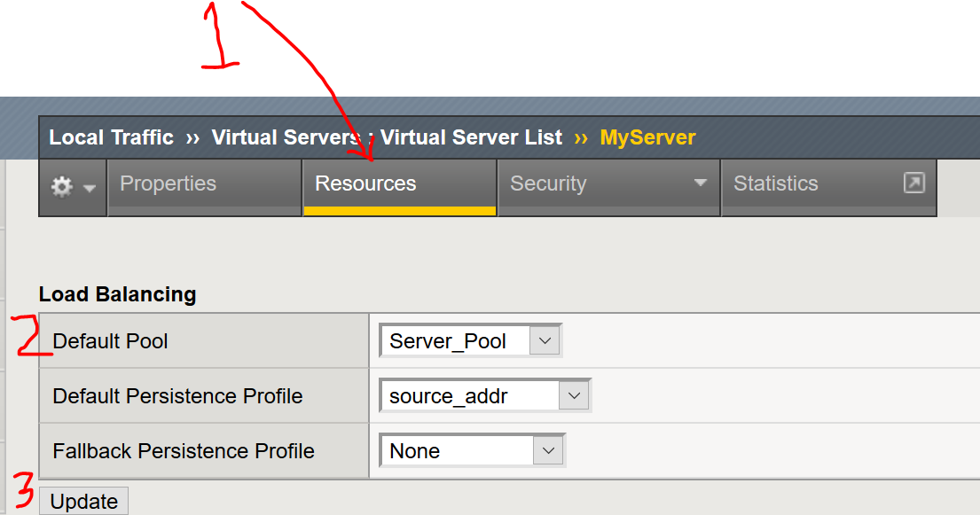Go to the Statistics tab

point(775,184)
